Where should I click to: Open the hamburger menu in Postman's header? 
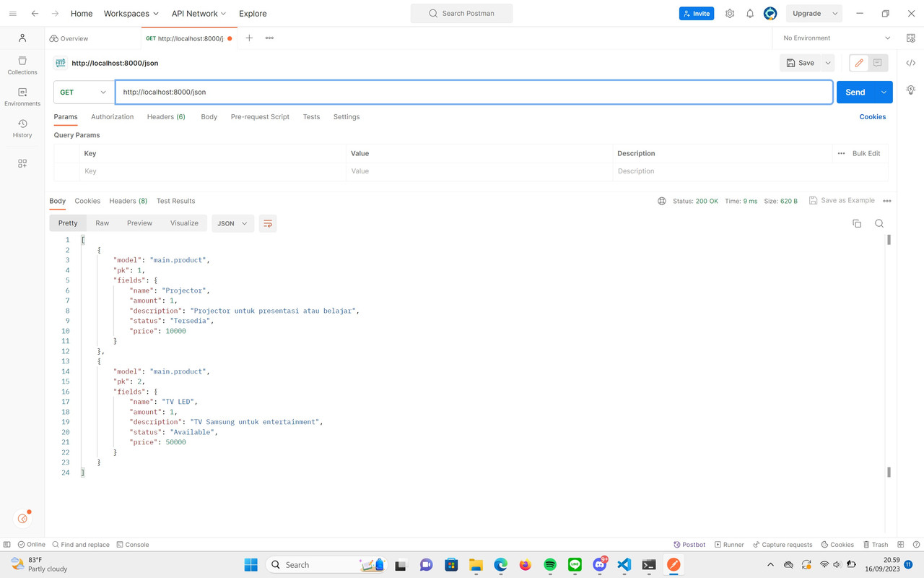coord(12,14)
